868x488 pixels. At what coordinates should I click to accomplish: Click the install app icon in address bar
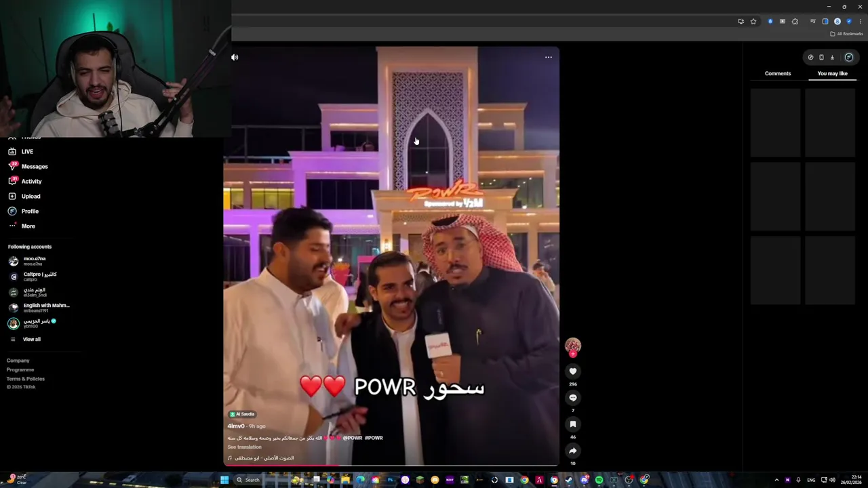pyautogui.click(x=741, y=21)
